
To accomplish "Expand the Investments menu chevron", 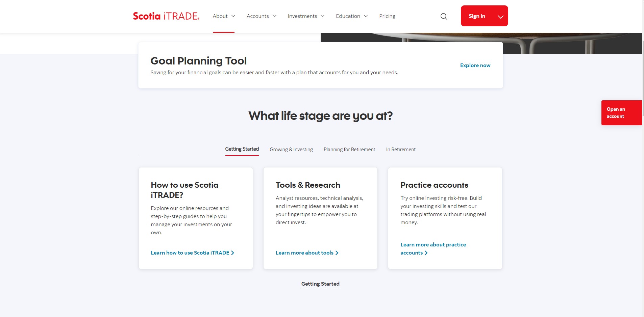I will click(x=323, y=16).
